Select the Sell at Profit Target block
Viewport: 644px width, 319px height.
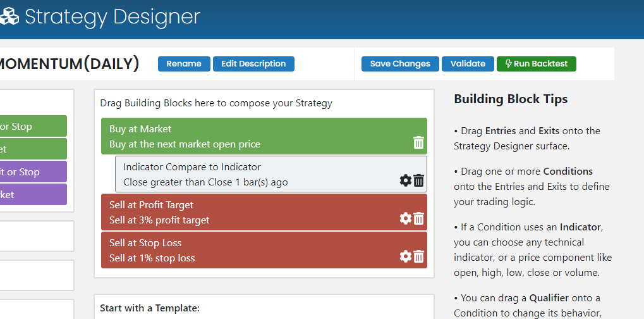[x=253, y=213]
